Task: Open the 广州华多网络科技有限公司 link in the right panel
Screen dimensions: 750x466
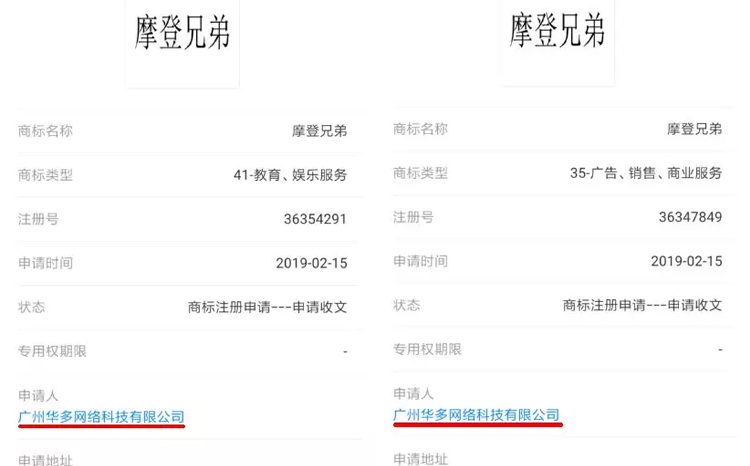Action: [x=476, y=415]
